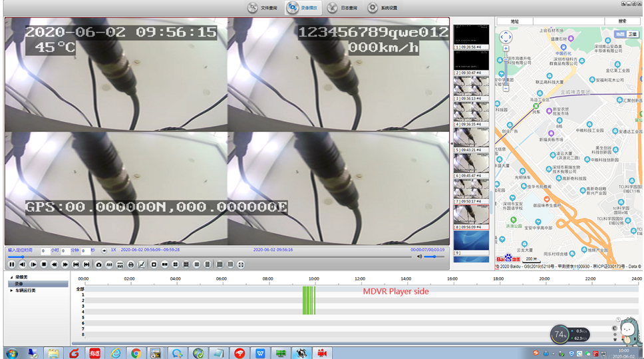Stop the recording playback
This screenshot has height=359, width=644.
[43, 264]
